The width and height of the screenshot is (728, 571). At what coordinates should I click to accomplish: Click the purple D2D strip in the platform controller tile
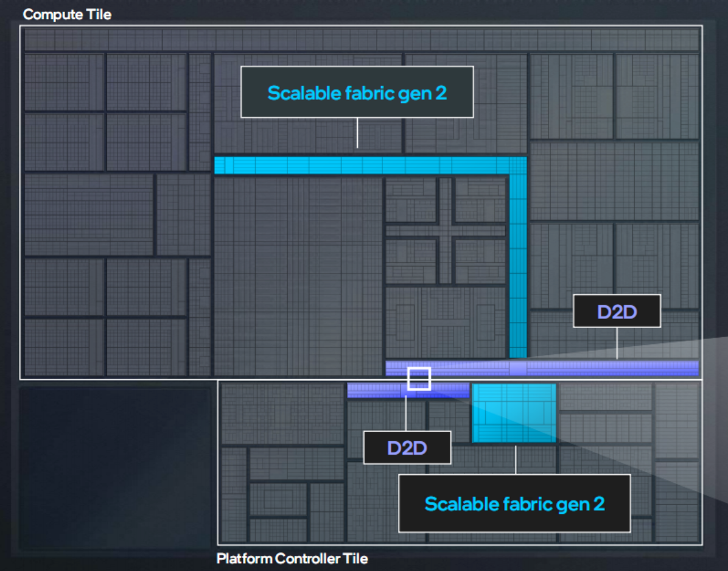pyautogui.click(x=408, y=390)
